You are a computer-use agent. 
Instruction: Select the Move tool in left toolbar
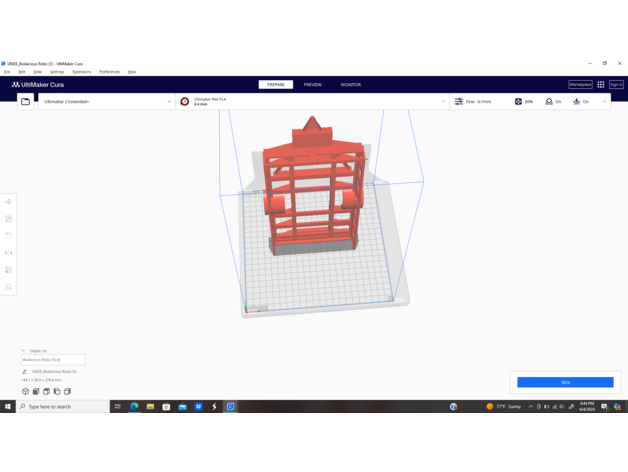(x=9, y=202)
